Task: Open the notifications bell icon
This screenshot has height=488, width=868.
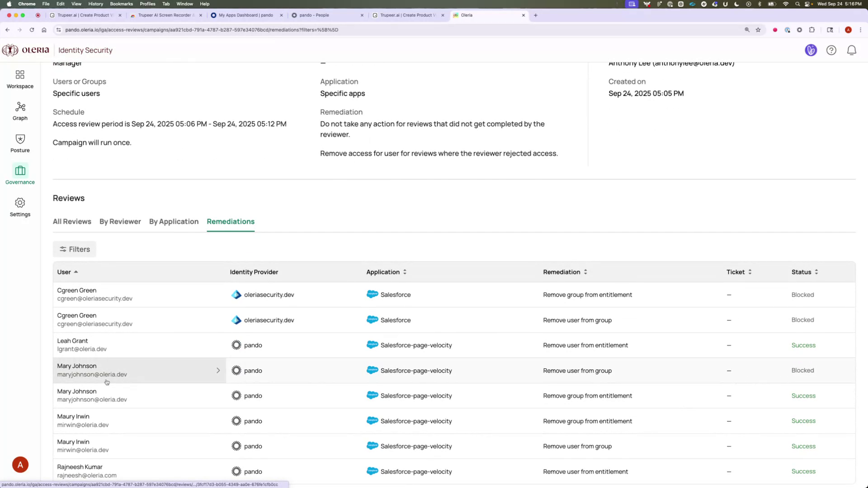Action: pyautogui.click(x=851, y=50)
